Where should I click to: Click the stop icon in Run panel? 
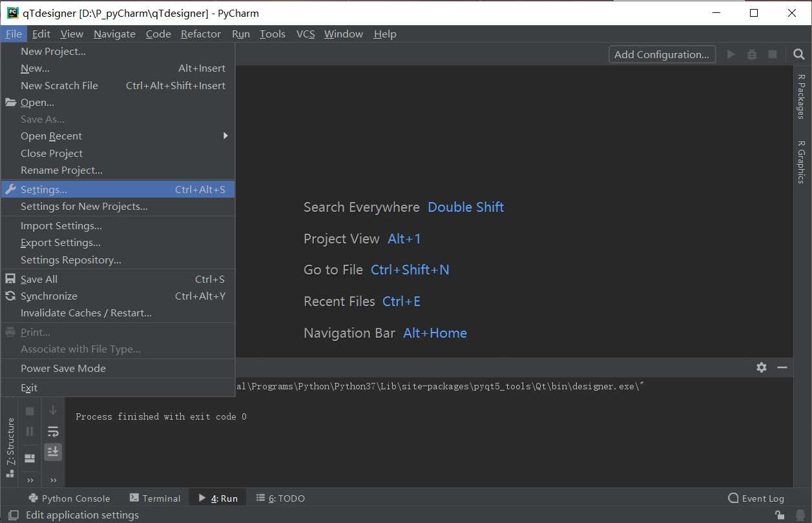point(30,411)
